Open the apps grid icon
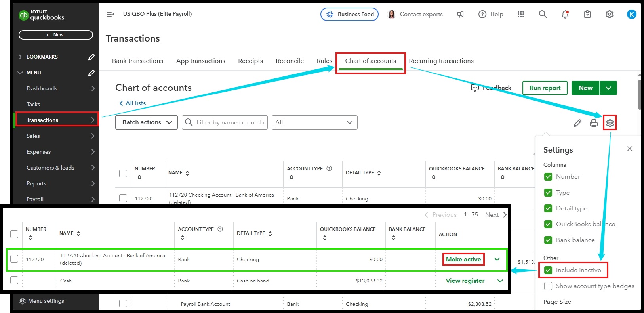This screenshot has width=644, height=313. coord(521,14)
